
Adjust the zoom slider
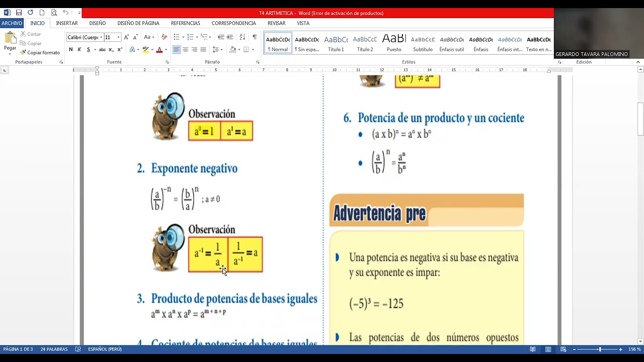[599, 349]
